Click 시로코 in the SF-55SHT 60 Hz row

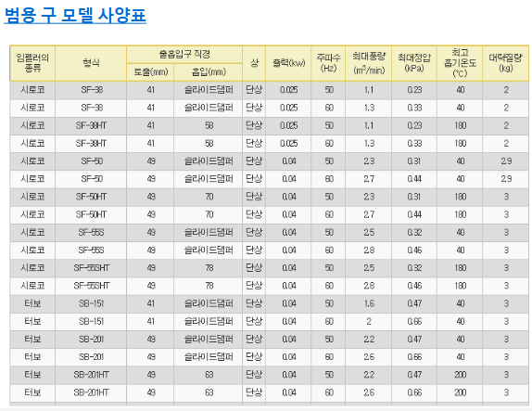[x=32, y=286]
